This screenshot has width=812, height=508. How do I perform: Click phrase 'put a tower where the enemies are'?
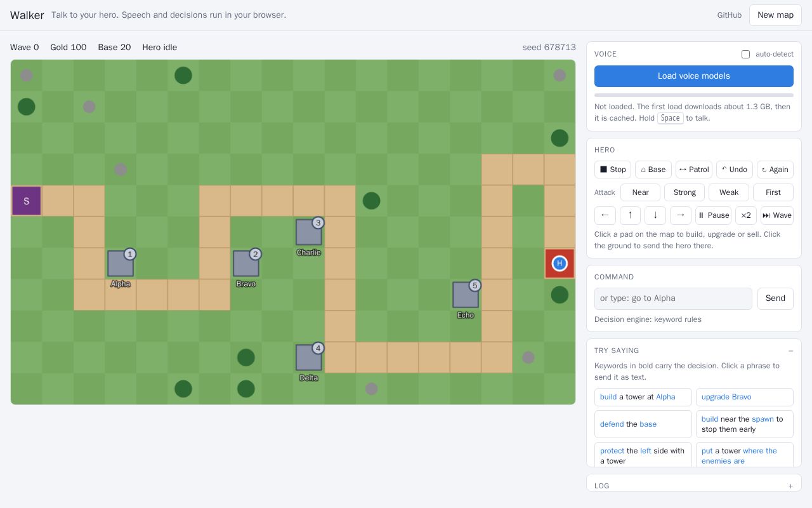pyautogui.click(x=745, y=455)
